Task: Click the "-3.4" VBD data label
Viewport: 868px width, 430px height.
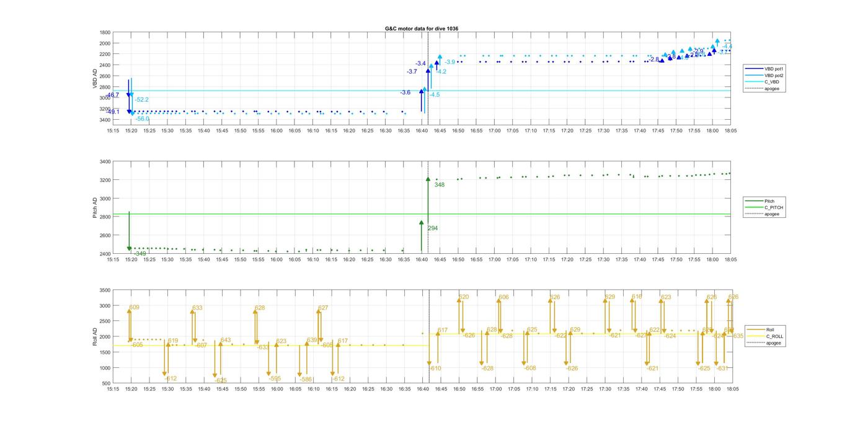Action: (420, 63)
